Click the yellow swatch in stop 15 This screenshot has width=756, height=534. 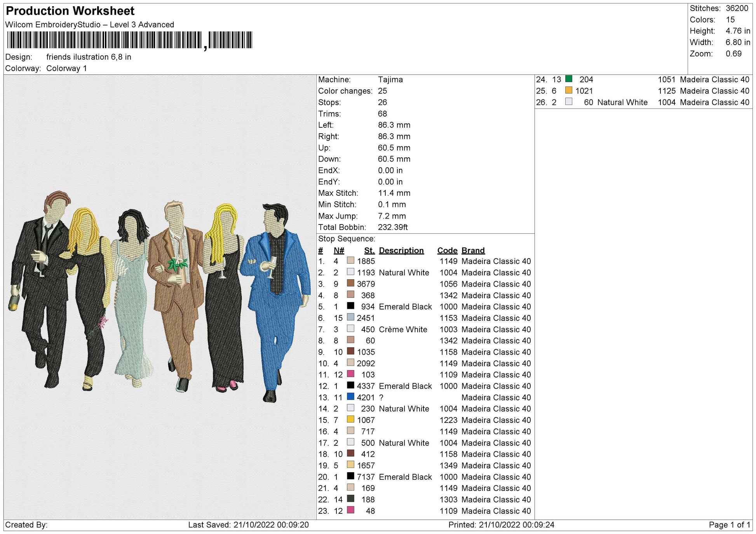(x=350, y=419)
